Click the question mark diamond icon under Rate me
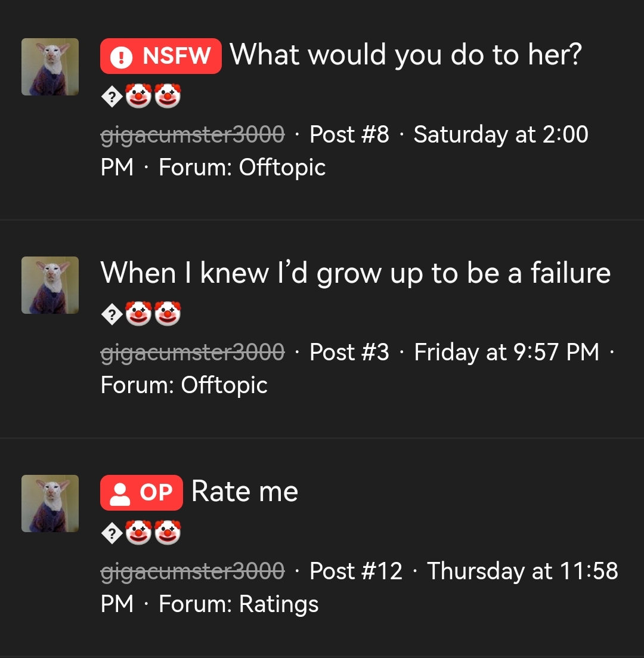 [112, 533]
